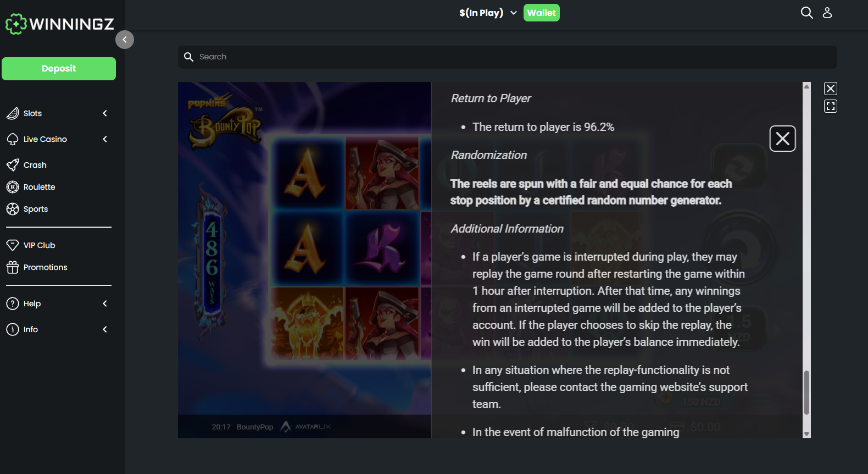Click the game Search input field

(508, 57)
